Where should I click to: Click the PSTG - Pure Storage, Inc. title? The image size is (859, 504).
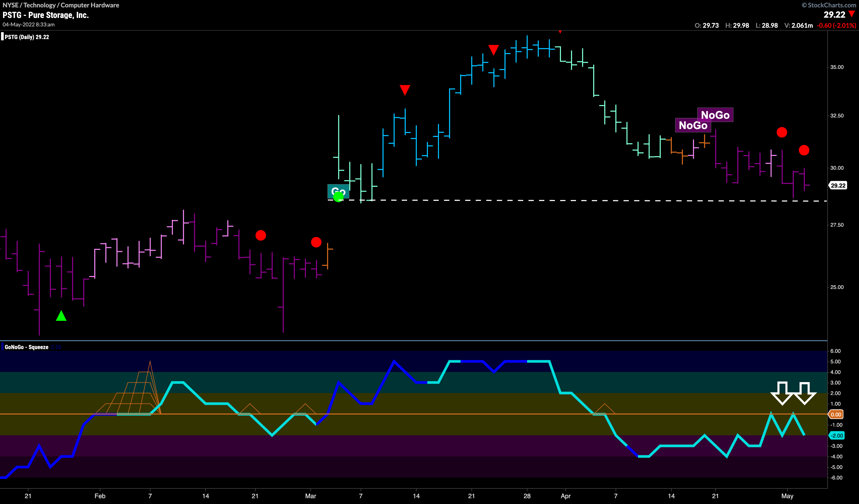pyautogui.click(x=45, y=15)
